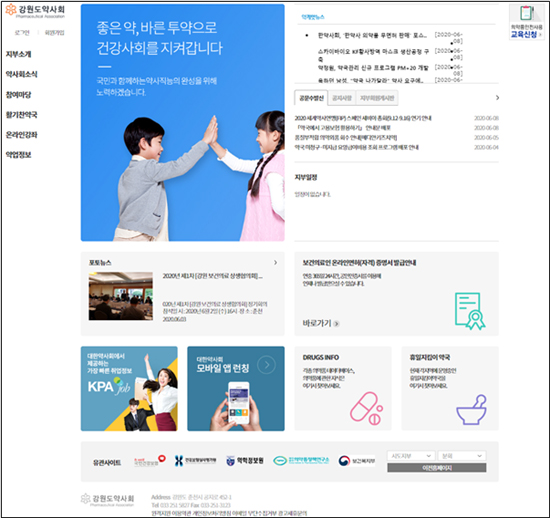The width and height of the screenshot is (550, 518).
Task: Open the KPA job banner
Action: coord(129,389)
